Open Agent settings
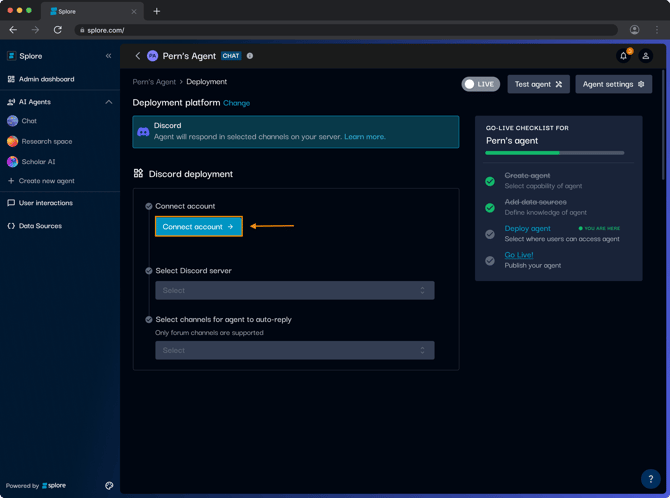670x498 pixels. pyautogui.click(x=614, y=84)
